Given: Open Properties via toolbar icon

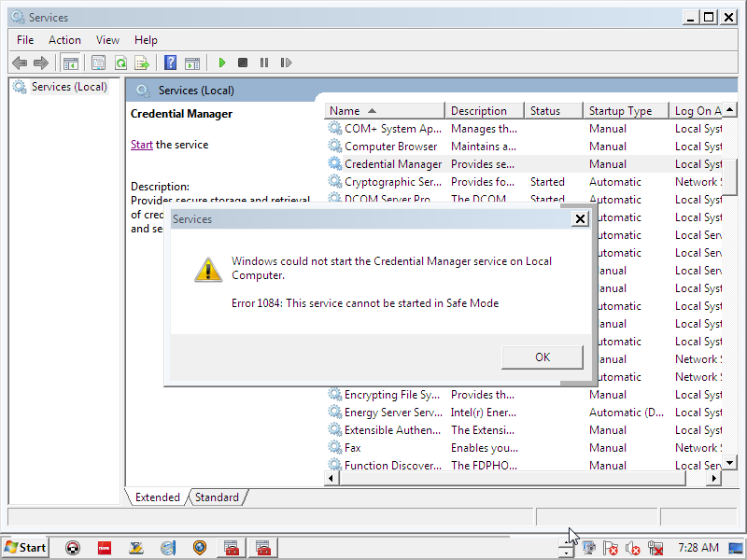Looking at the screenshot, I should pos(99,63).
